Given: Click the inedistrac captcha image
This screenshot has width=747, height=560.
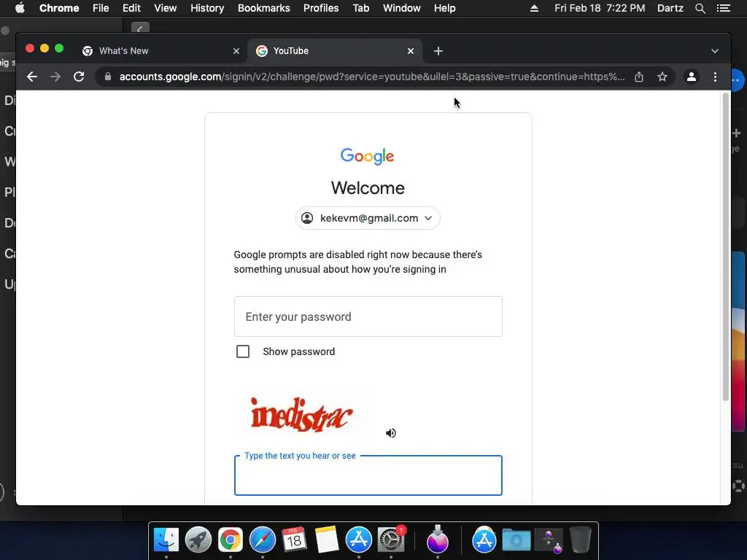Looking at the screenshot, I should tap(301, 414).
